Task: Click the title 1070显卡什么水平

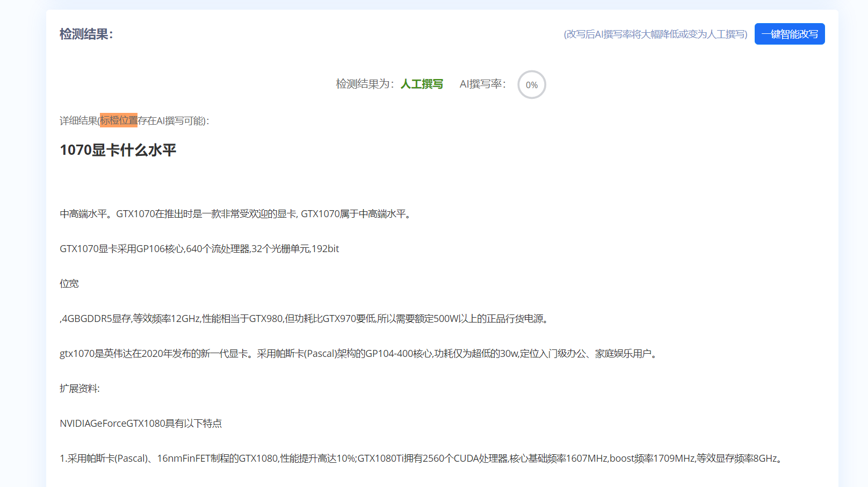Action: pyautogui.click(x=118, y=150)
